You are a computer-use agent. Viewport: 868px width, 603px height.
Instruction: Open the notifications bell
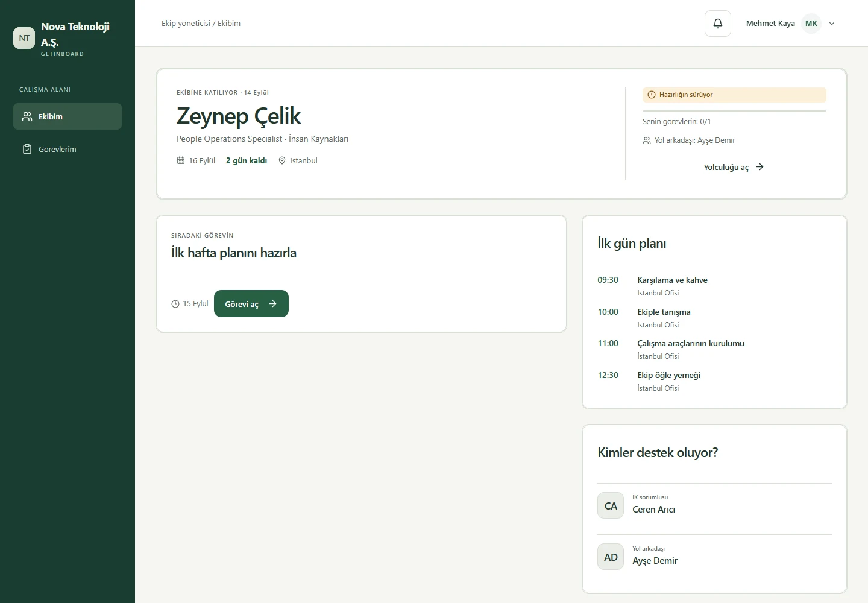tap(718, 24)
